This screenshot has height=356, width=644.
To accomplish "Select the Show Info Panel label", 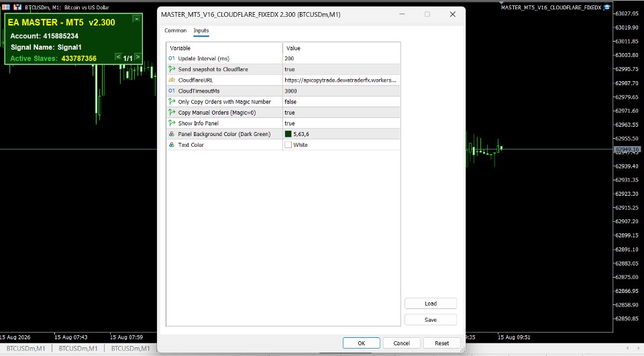I will pos(199,123).
